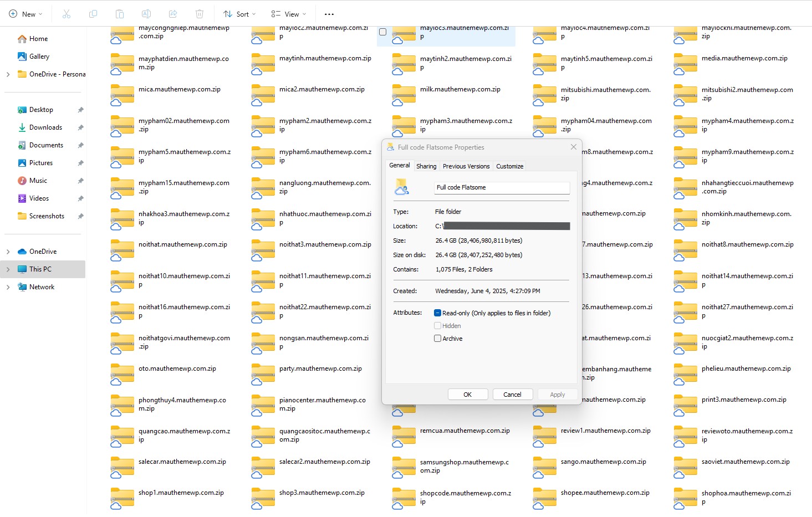
Task: Click the Documents icon in sidebar
Action: [22, 145]
